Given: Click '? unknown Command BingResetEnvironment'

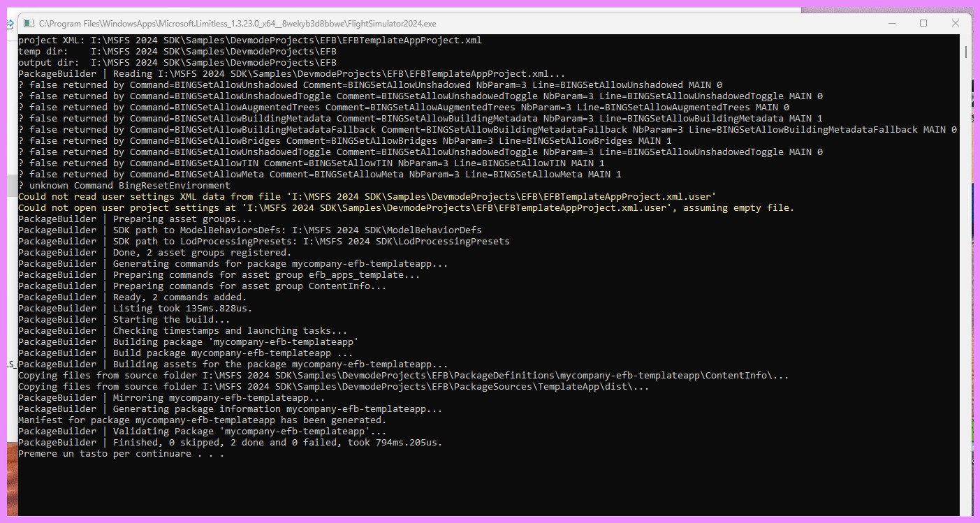Looking at the screenshot, I should 124,186.
